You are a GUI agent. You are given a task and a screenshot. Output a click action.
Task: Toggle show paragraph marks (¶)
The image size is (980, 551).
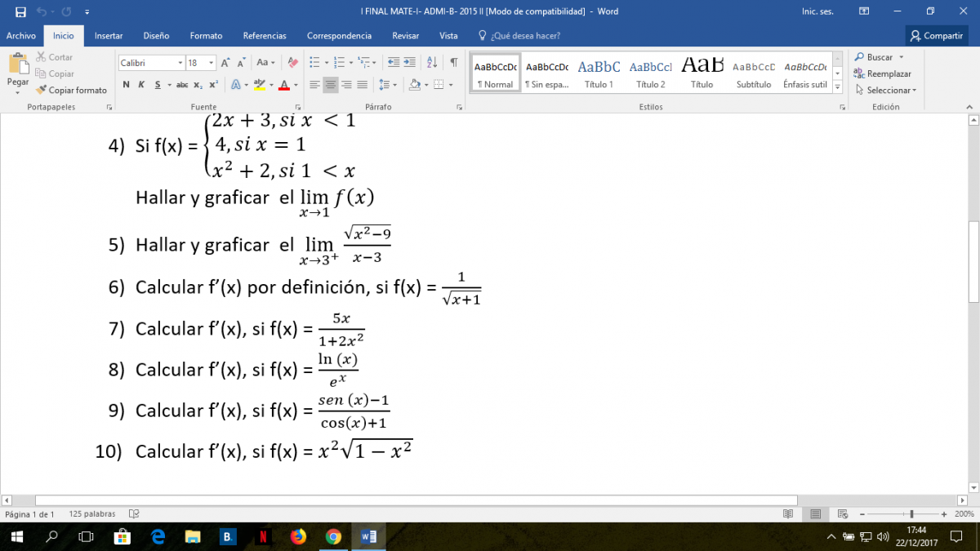tap(453, 63)
